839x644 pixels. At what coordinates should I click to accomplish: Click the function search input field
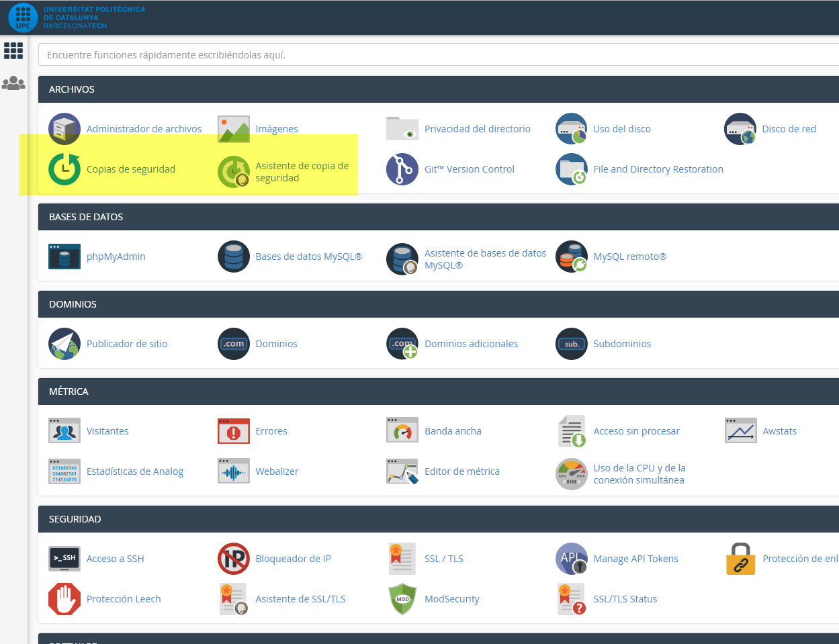(x=437, y=55)
